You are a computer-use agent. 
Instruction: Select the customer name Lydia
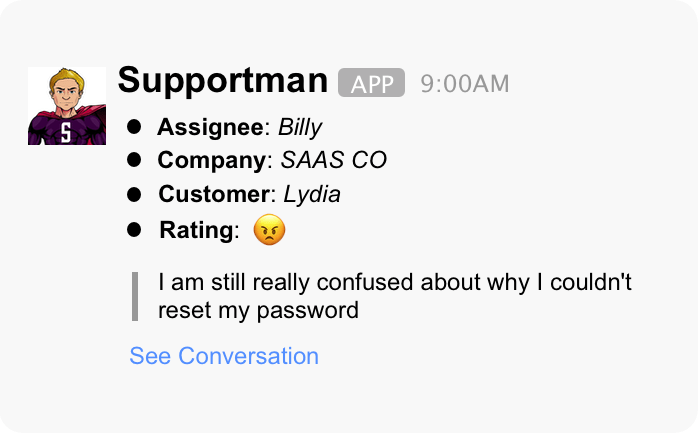(312, 194)
